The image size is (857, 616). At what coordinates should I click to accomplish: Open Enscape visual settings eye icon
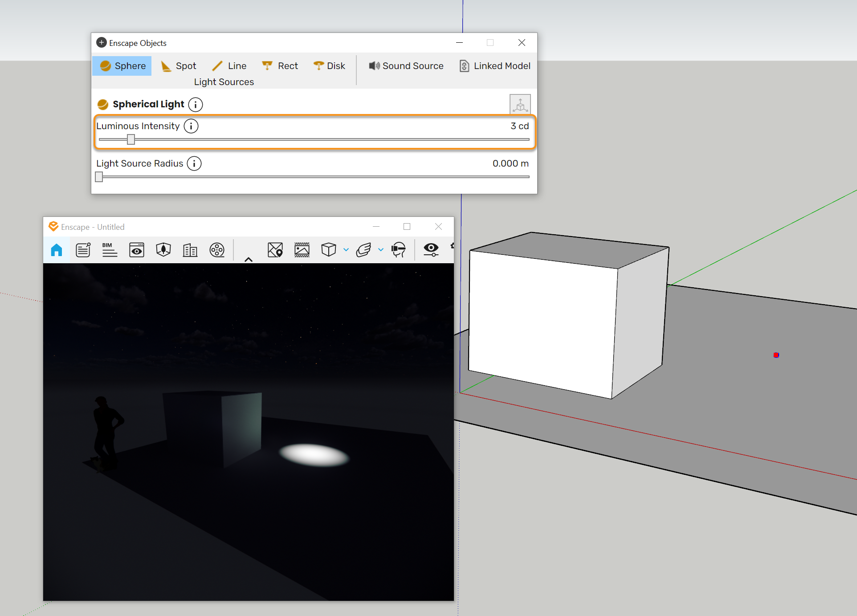(431, 250)
